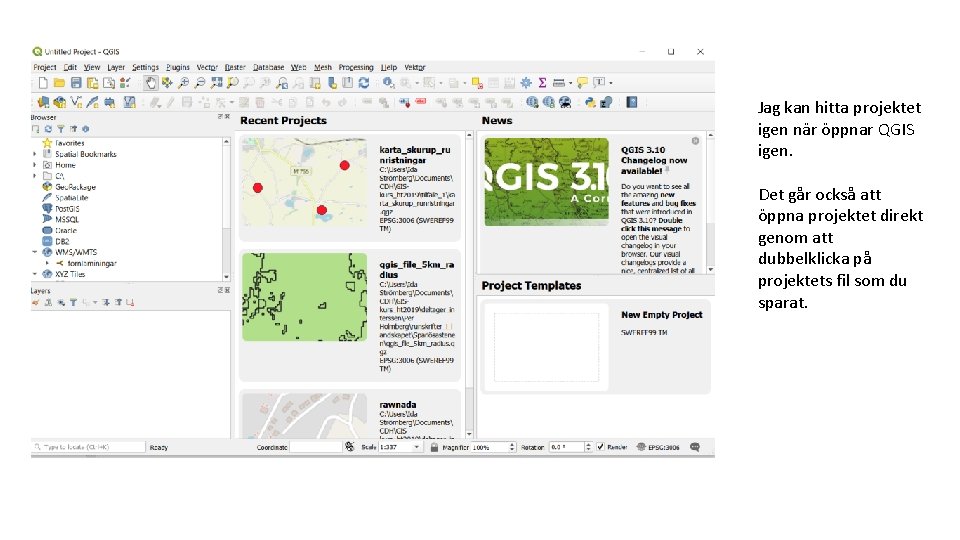The image size is (960, 540).
Task: Open the karta_skurup_runristningar recent project
Action: [350, 187]
